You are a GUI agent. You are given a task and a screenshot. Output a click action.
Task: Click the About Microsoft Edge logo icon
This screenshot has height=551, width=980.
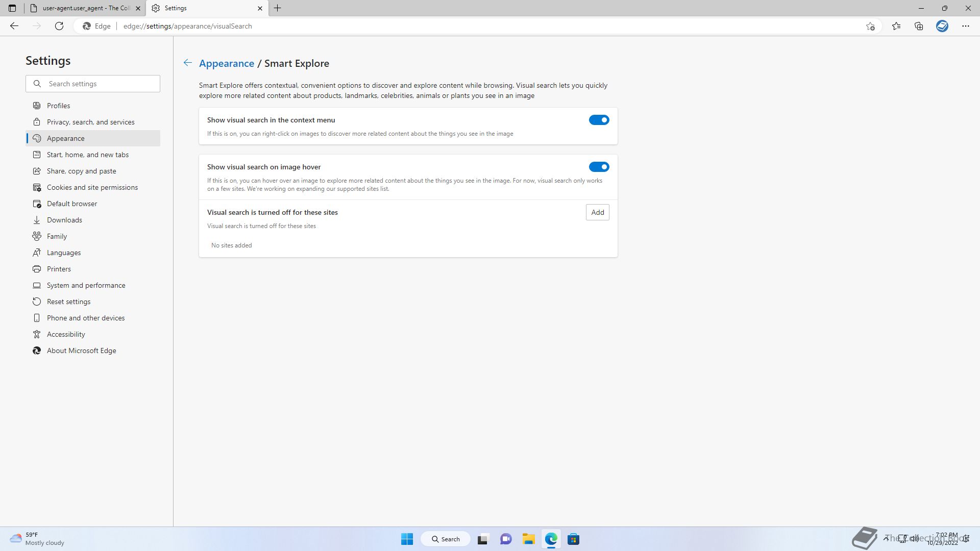[37, 350]
